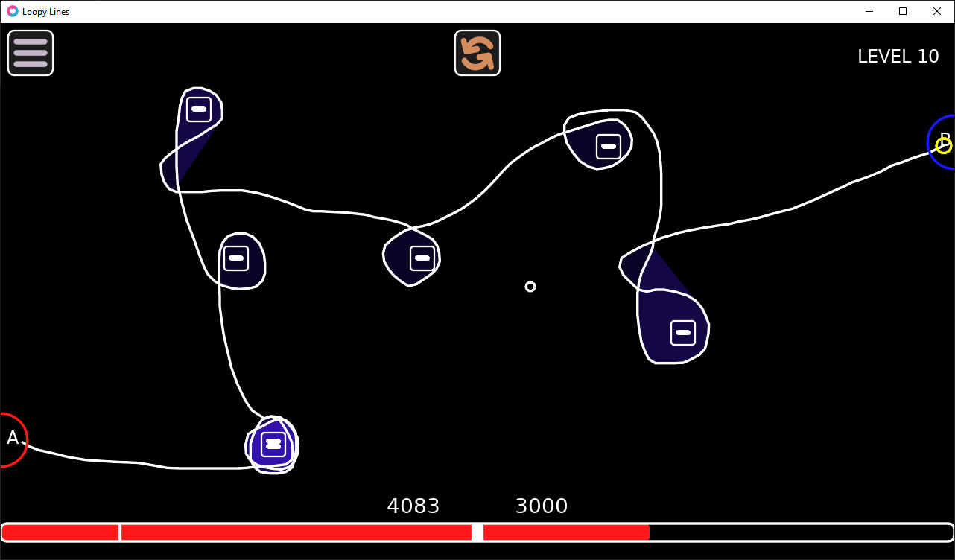Click the minus box below the restart button

pos(422,258)
